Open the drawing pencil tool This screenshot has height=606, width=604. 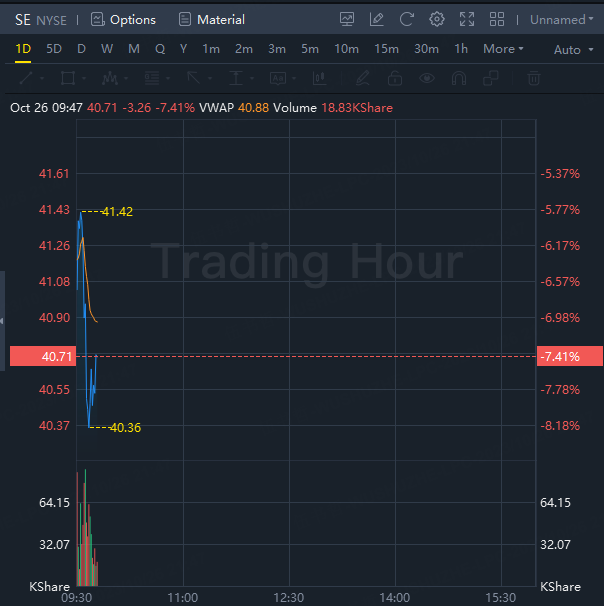coord(377,19)
